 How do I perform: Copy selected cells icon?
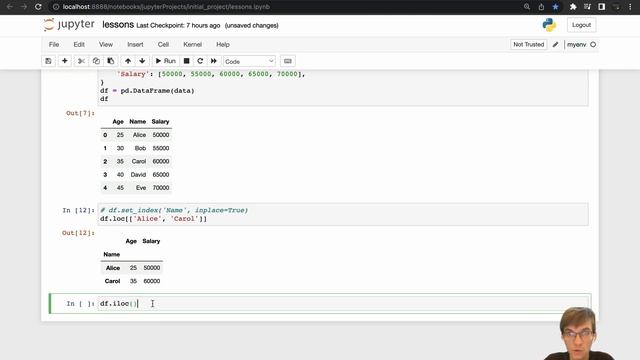coord(96,61)
